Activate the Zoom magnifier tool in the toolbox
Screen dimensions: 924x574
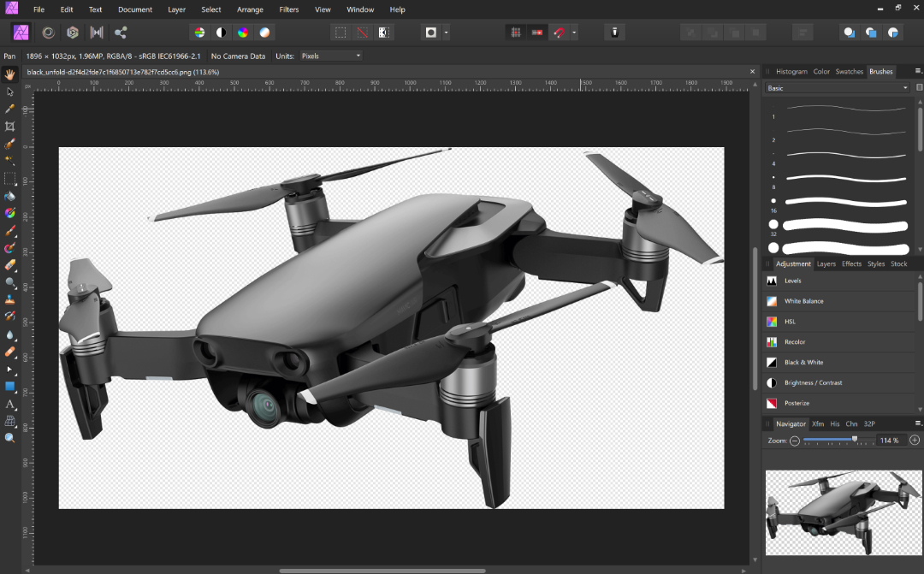(10, 437)
